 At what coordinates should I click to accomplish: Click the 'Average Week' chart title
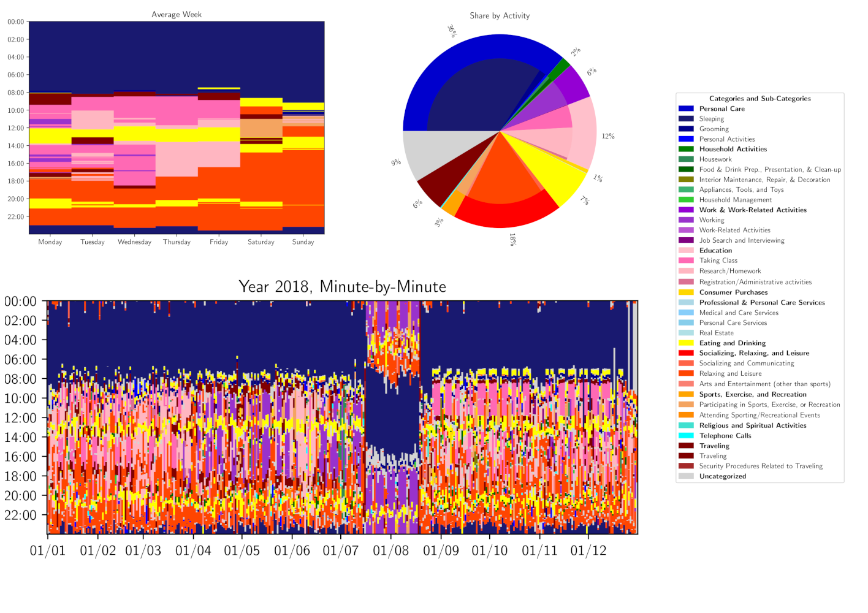(177, 15)
